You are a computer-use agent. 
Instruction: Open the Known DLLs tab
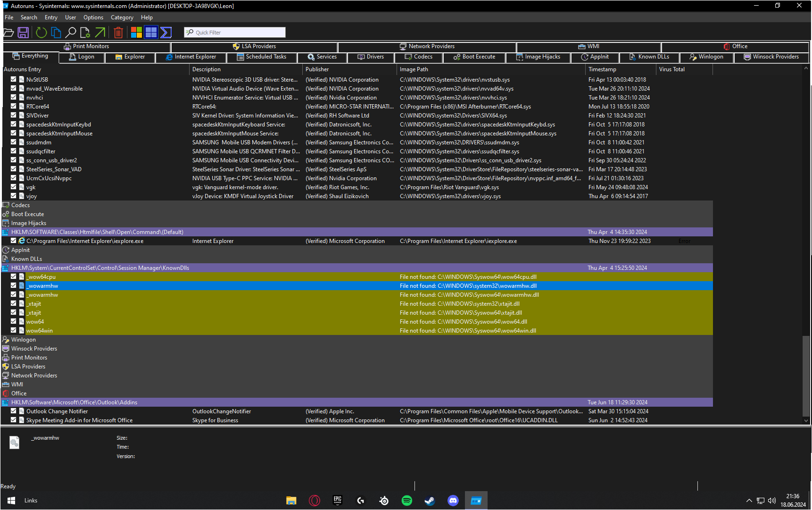click(649, 57)
